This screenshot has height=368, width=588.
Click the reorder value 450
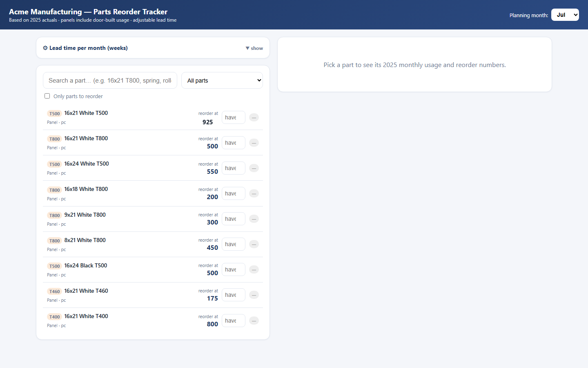point(212,248)
